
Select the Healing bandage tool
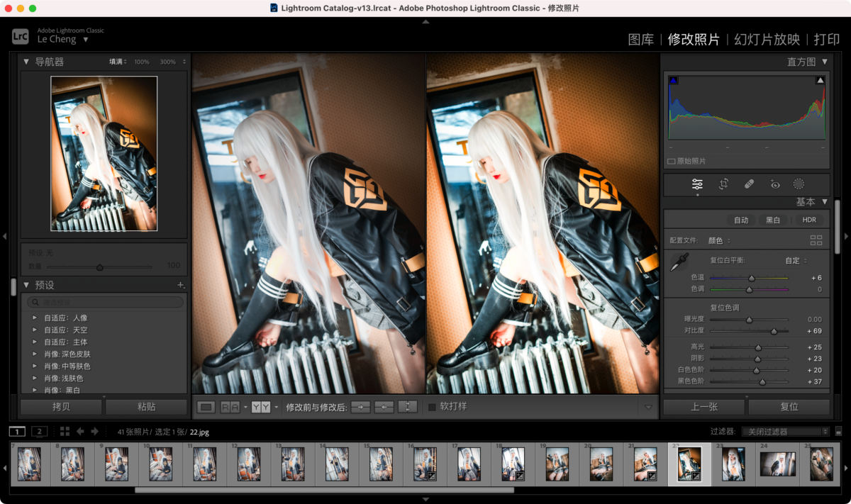[749, 184]
